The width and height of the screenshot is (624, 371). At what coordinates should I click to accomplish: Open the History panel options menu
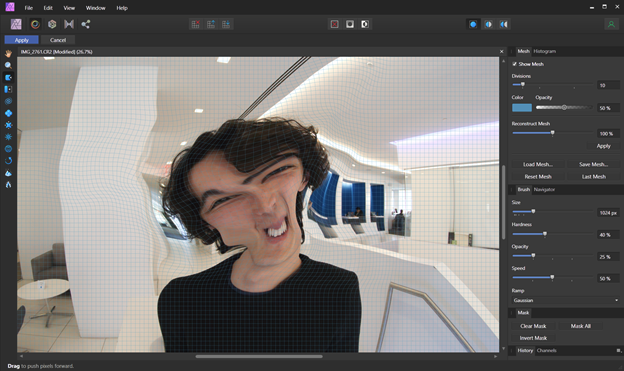coord(618,350)
